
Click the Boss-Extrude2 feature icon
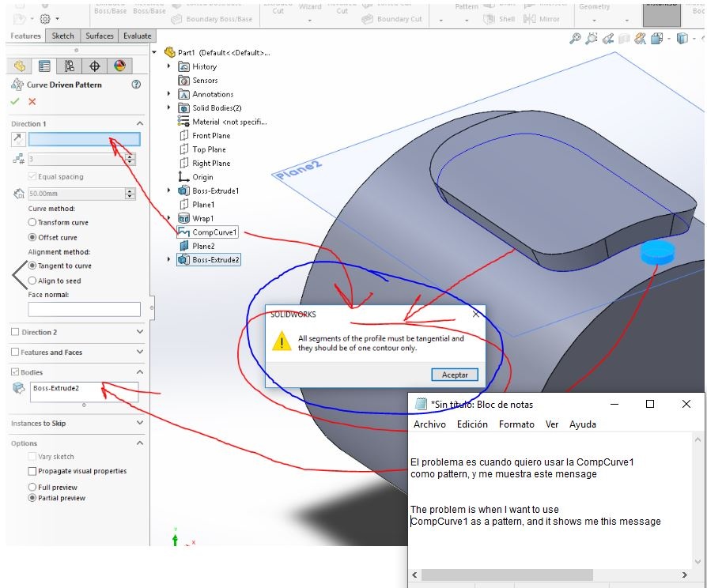[183, 259]
